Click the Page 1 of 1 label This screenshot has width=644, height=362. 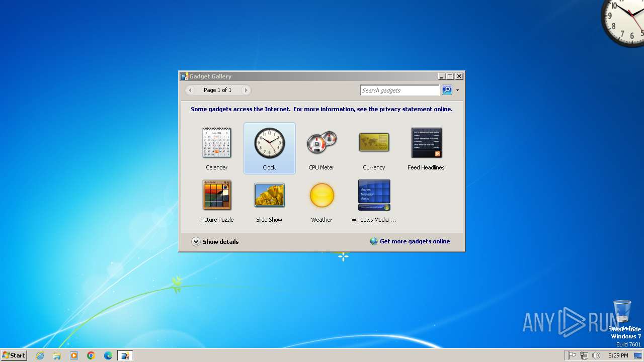[x=218, y=90]
